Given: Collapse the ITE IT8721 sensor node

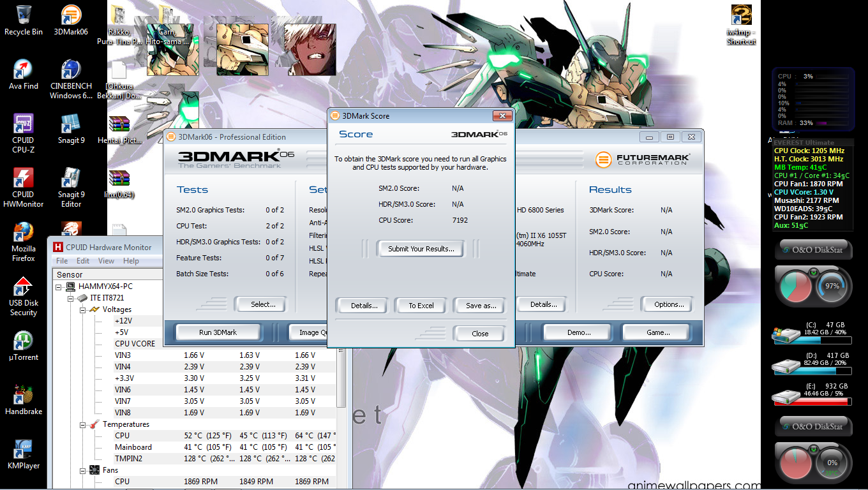Looking at the screenshot, I should pyautogui.click(x=71, y=298).
